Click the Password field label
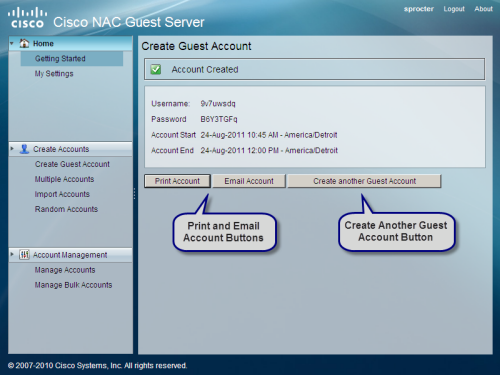 169,119
